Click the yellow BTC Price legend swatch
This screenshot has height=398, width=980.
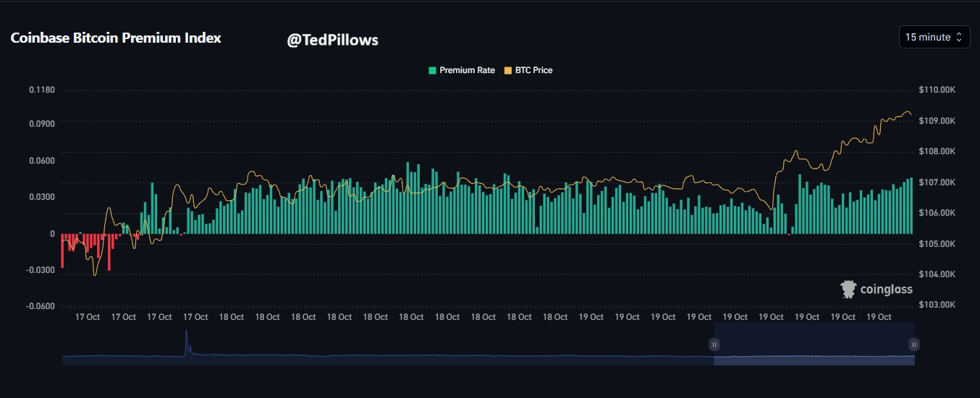coord(508,70)
